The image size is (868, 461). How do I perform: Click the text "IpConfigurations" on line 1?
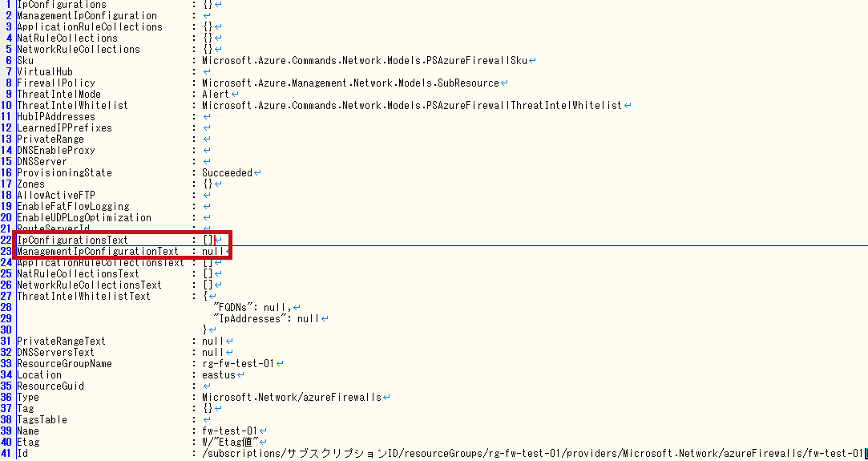click(x=62, y=5)
